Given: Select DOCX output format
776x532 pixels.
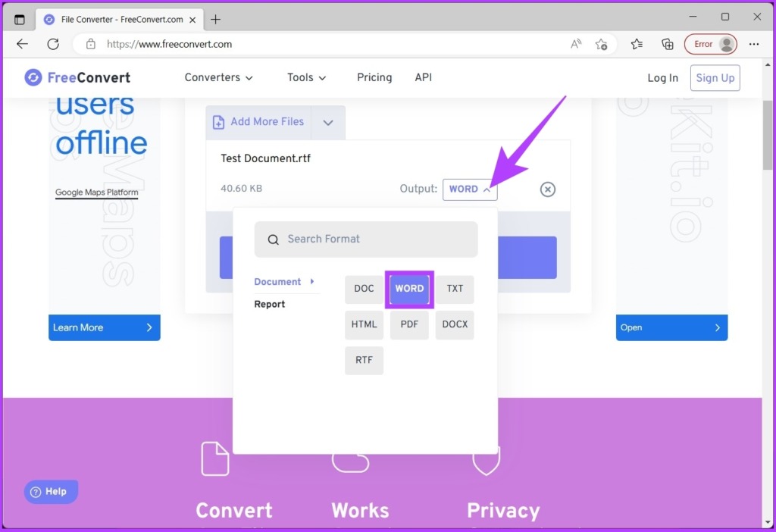Looking at the screenshot, I should pyautogui.click(x=455, y=324).
